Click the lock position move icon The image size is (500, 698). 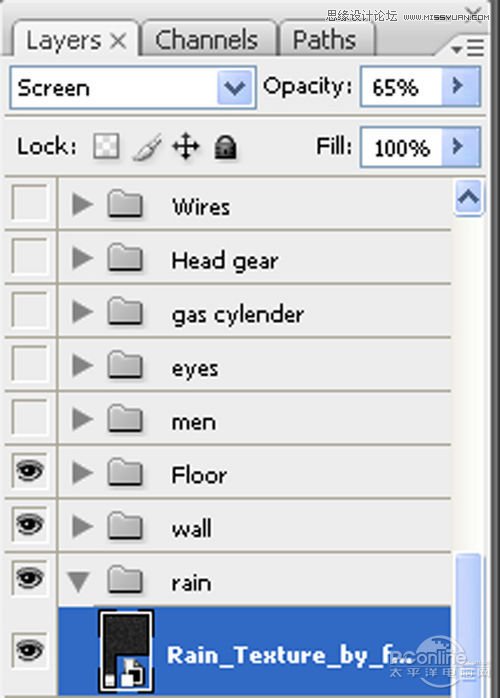186,146
